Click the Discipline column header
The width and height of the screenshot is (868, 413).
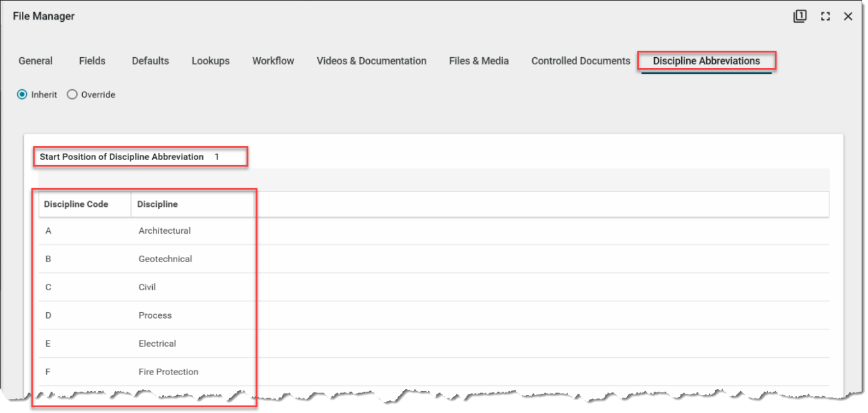[157, 204]
